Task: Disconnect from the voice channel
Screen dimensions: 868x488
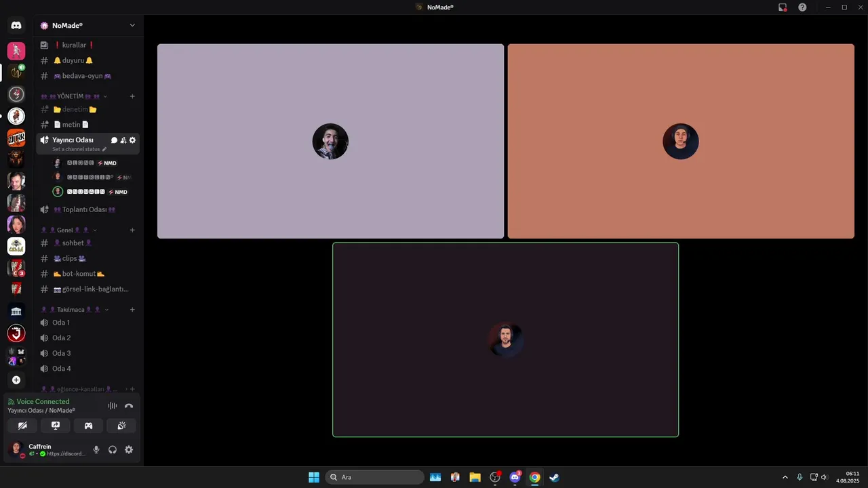Action: [x=129, y=406]
